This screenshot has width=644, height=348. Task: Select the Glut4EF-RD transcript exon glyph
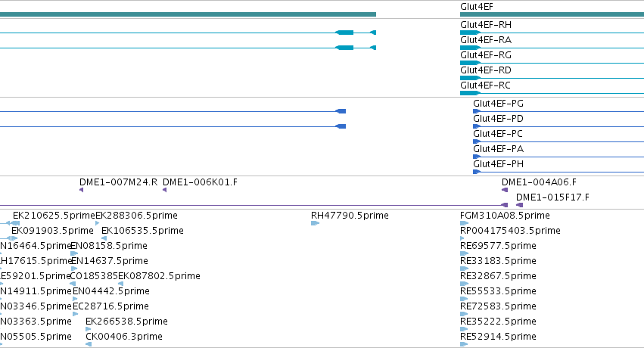click(470, 78)
